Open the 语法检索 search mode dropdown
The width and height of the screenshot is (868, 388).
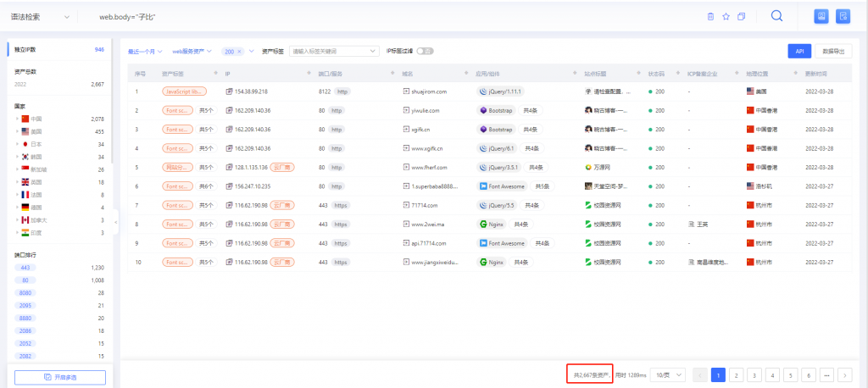[x=40, y=17]
